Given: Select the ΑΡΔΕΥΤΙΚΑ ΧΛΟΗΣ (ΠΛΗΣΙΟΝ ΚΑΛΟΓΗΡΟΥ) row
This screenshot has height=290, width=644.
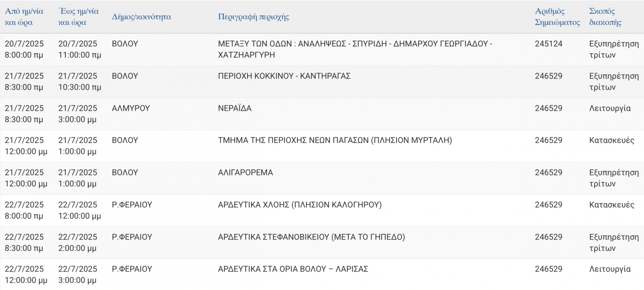Looking at the screenshot, I should coord(322,210).
